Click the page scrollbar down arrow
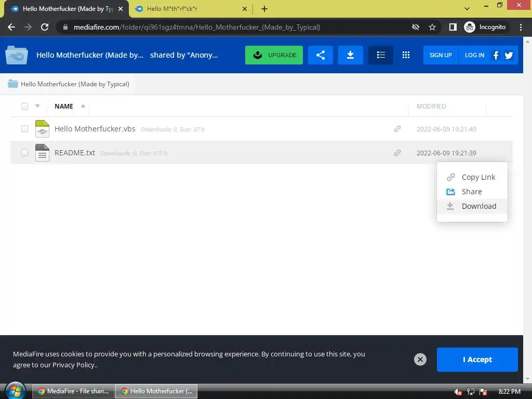Screen dimensions: 532x399 (527, 379)
